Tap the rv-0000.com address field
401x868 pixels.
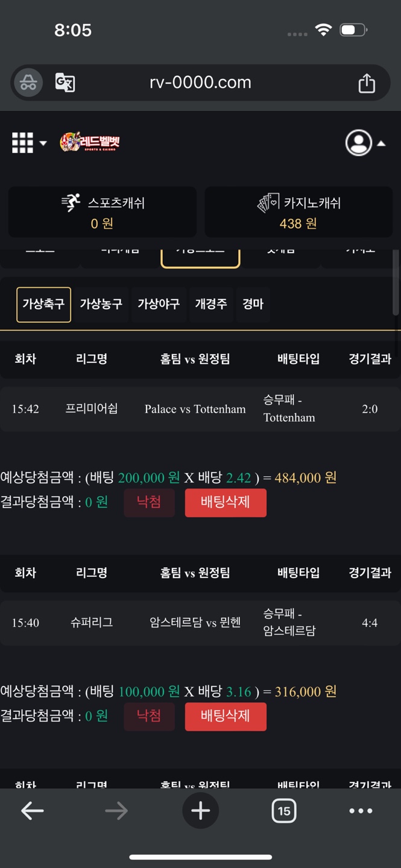pos(200,83)
